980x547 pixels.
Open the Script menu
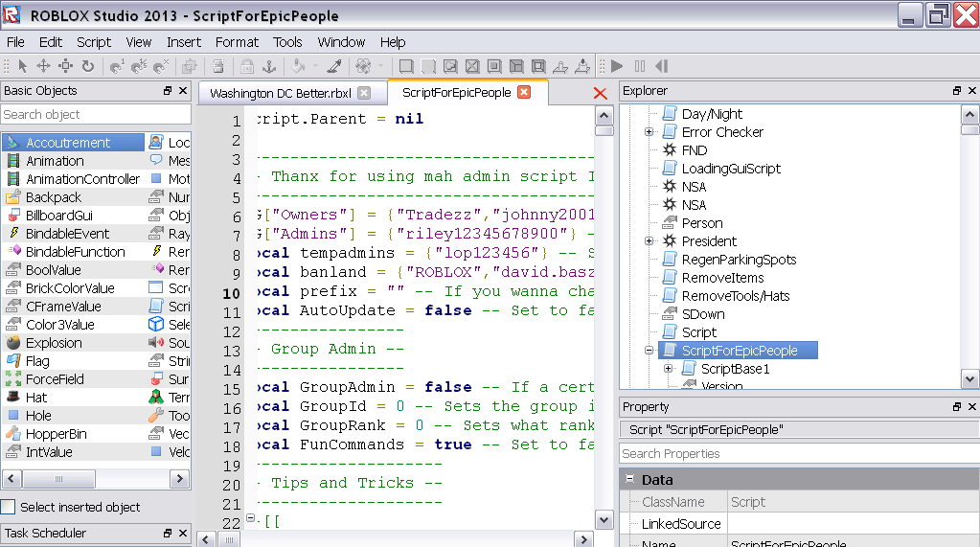tap(94, 42)
